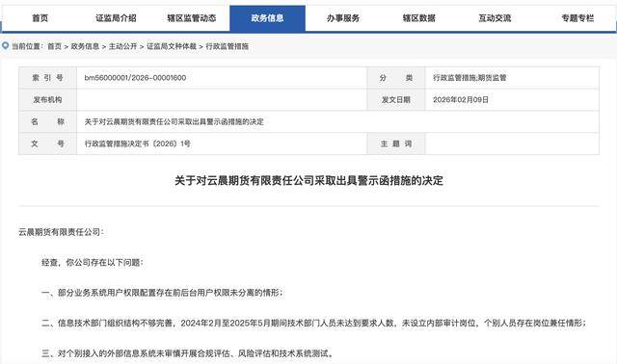Click paragraph one about 用户权限配置
Screen dimensions: 617x364
(162, 293)
